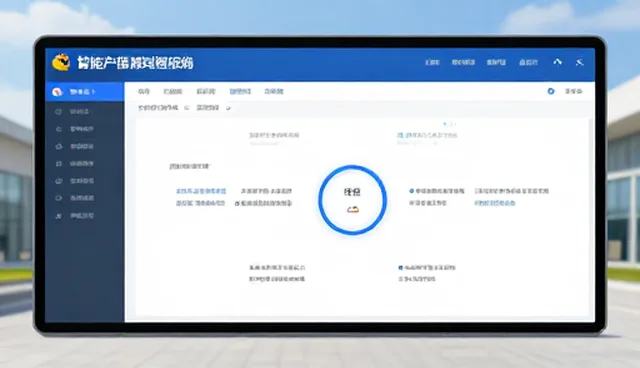This screenshot has width=640, height=368.
Task: Expand dropdown chevron after second breadcrumb
Action: tap(228, 108)
